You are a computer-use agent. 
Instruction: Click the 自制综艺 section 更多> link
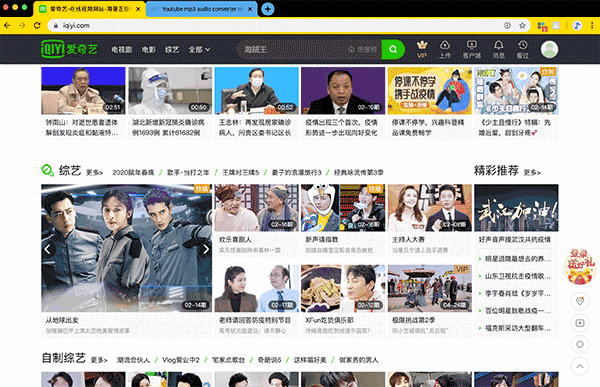pos(99,360)
